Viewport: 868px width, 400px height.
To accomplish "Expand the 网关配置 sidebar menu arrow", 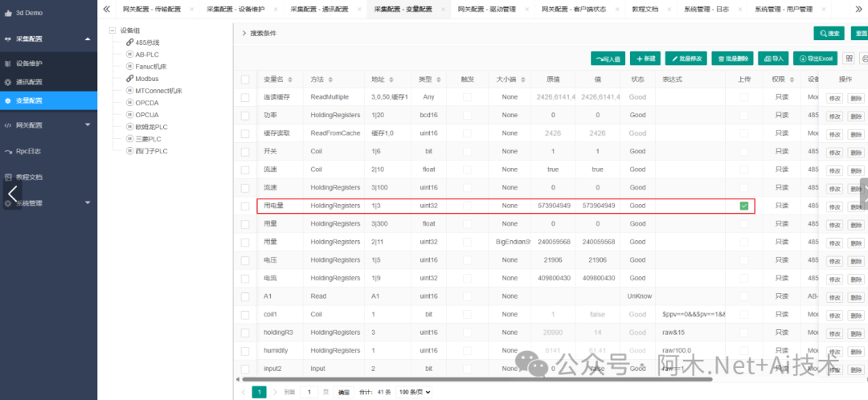I will coord(88,125).
